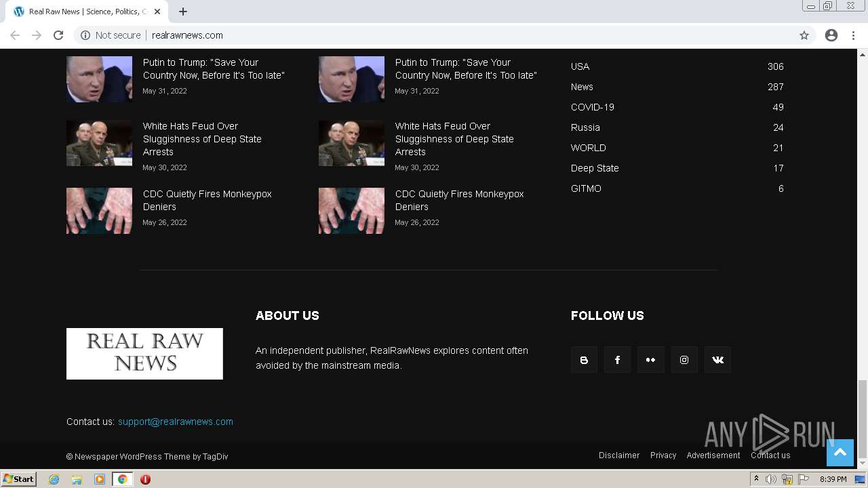Open the Advertisement footer link

pyautogui.click(x=713, y=455)
